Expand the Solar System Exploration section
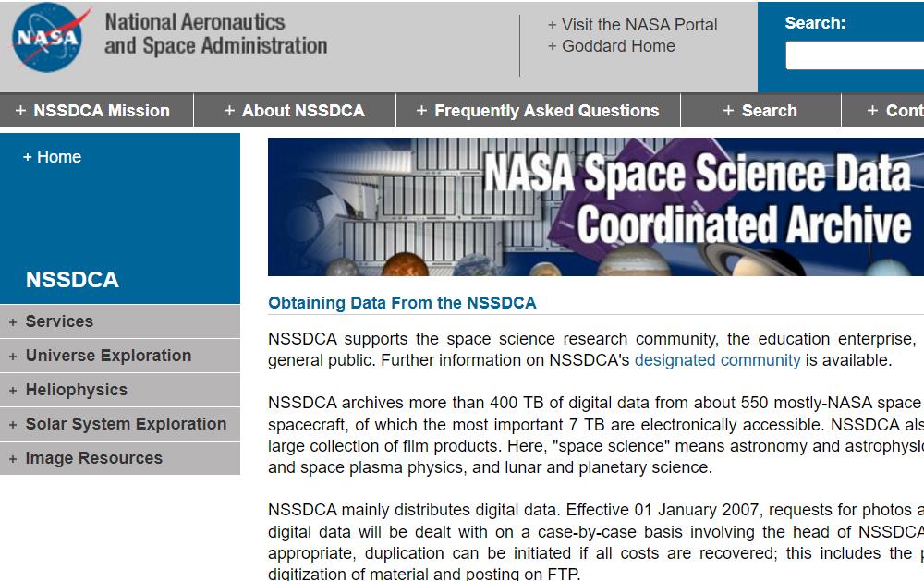Viewport: 924px width, 581px height. [x=125, y=424]
